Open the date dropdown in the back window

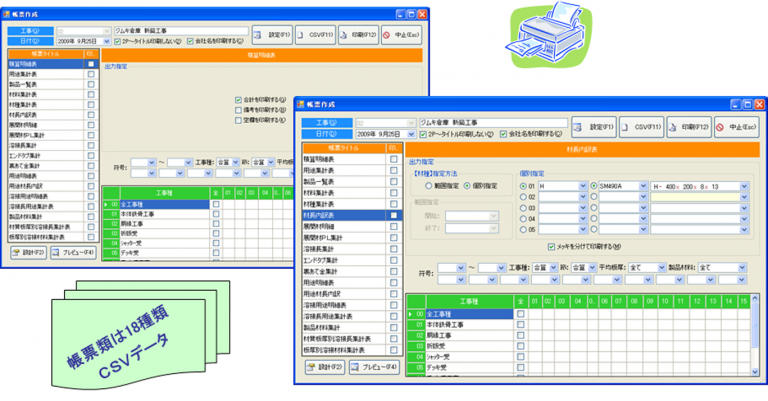[107, 42]
